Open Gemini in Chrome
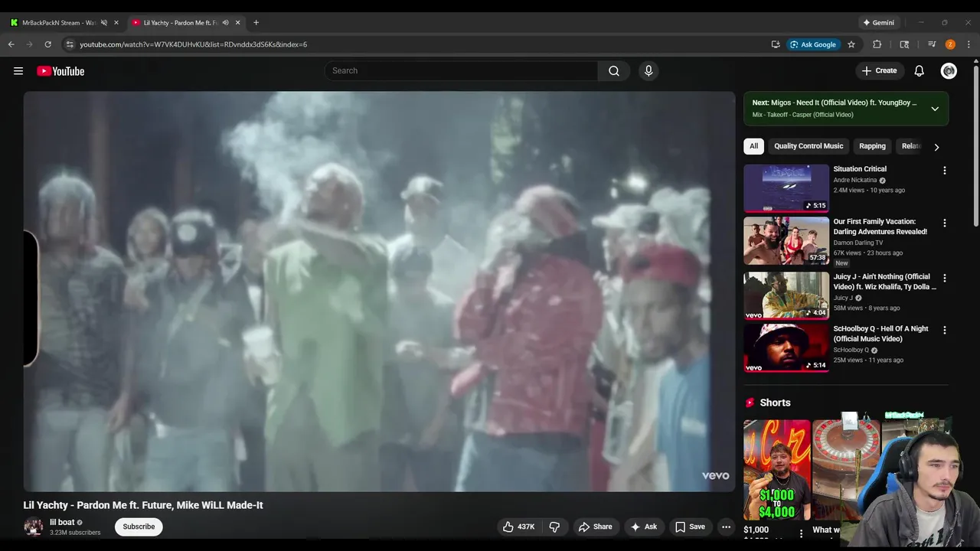The image size is (980, 551). (878, 23)
